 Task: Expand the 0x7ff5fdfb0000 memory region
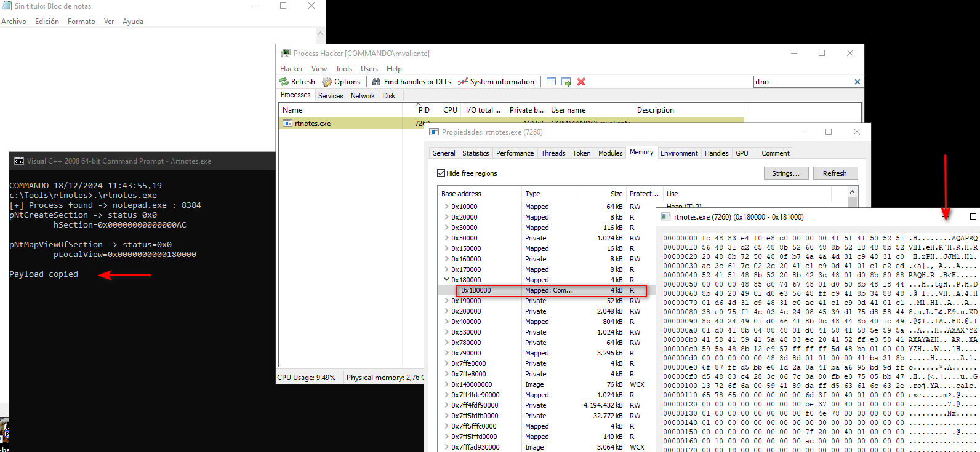coord(446,416)
